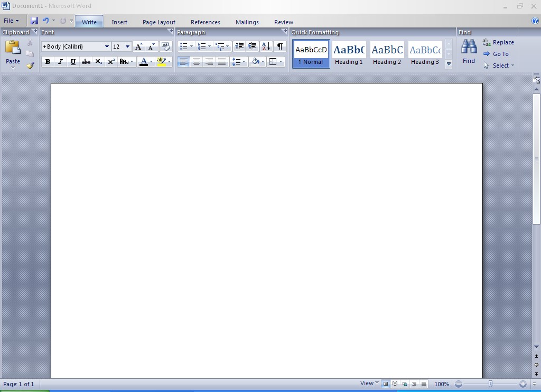Expand the numbering list dropdown
The image size is (541, 392).
[209, 46]
